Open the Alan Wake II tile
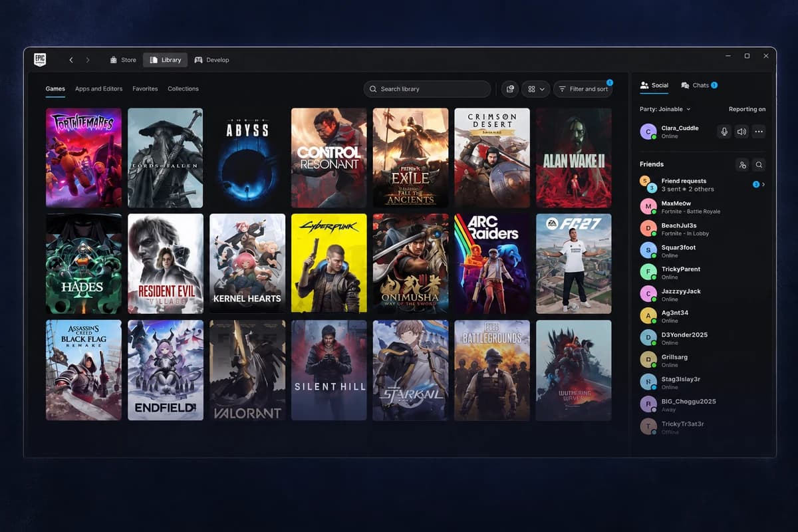The width and height of the screenshot is (798, 532). [x=574, y=158]
